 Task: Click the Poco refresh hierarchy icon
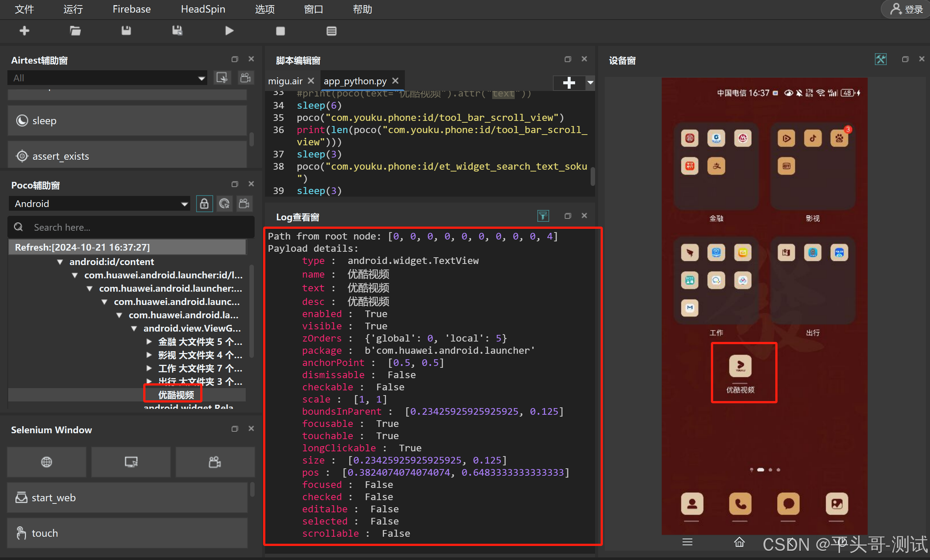point(224,204)
